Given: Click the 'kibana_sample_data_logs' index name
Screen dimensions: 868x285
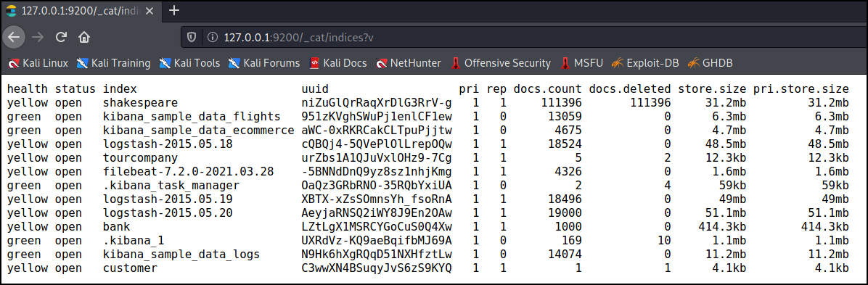Looking at the screenshot, I should tap(181, 255).
